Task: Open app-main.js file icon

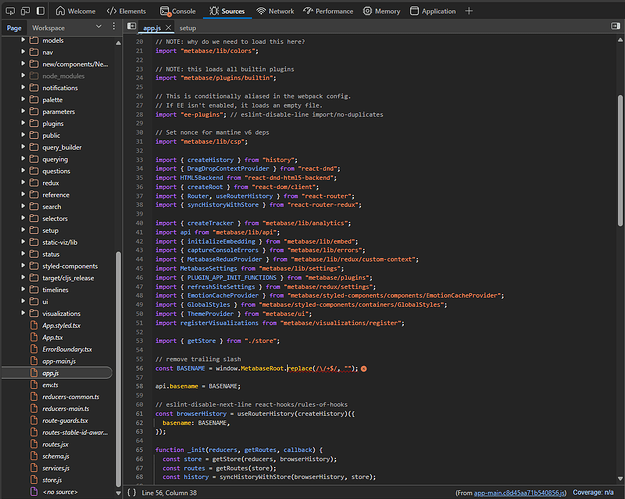Action: click(x=34, y=361)
